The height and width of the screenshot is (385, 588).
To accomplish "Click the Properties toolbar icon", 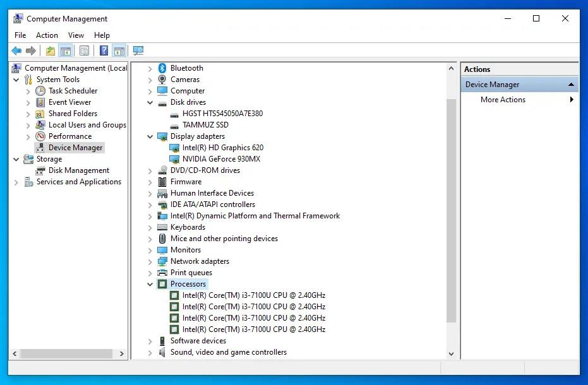I will coord(84,51).
